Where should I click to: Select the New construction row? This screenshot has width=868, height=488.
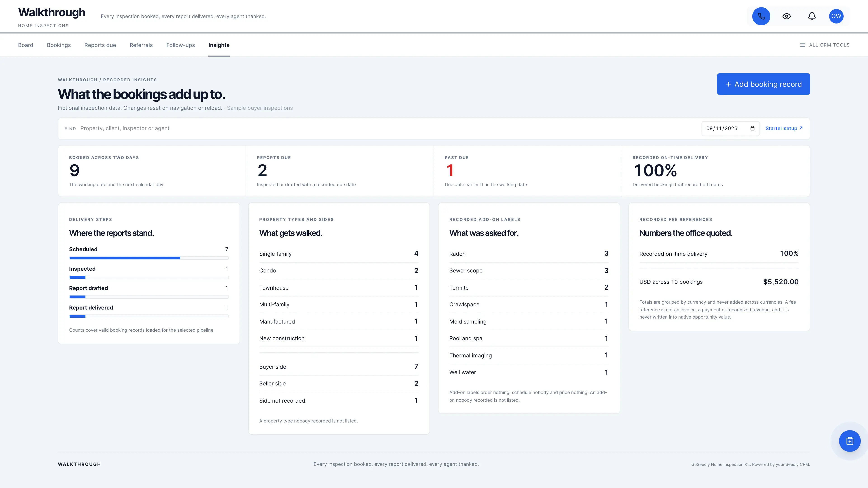[339, 338]
